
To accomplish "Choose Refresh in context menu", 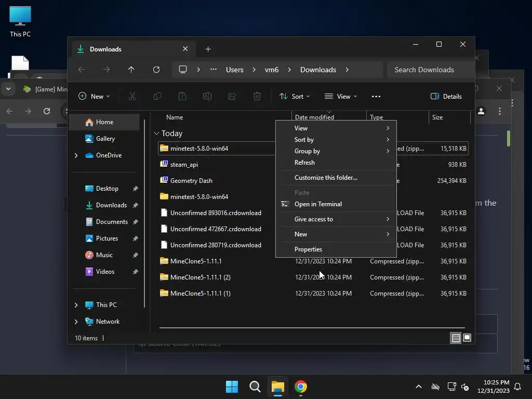I will 336,163.
